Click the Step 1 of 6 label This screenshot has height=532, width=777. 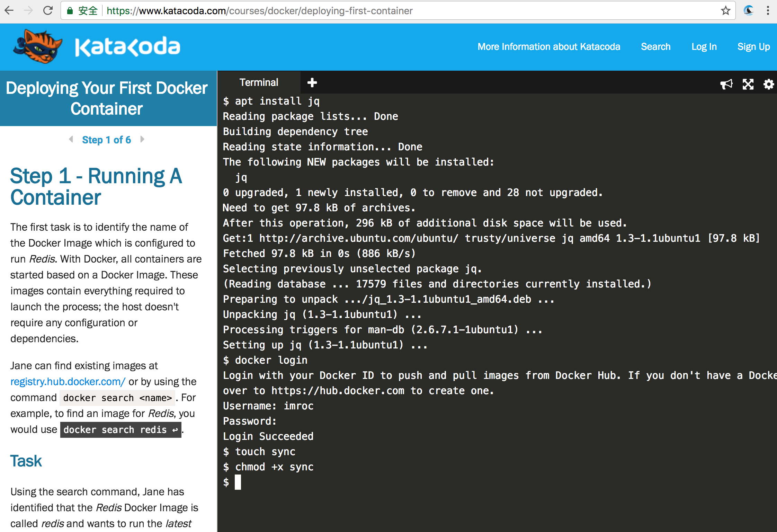click(106, 140)
